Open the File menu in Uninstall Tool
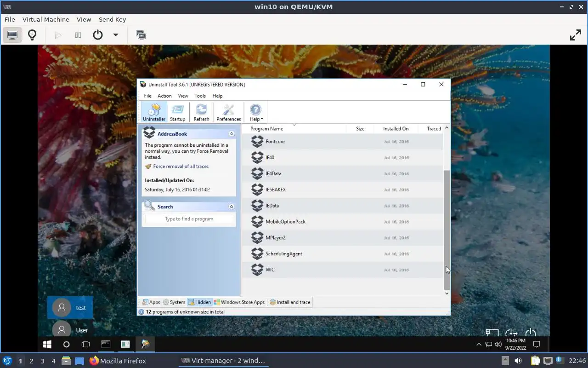The width and height of the screenshot is (588, 368). [x=147, y=96]
